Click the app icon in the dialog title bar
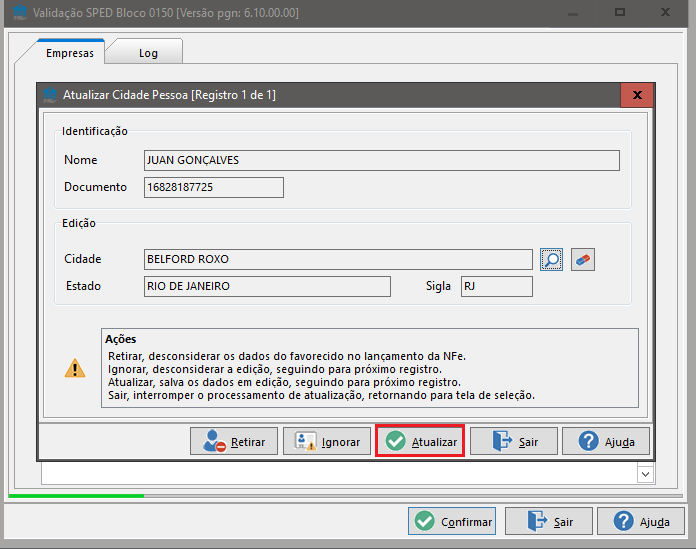The image size is (696, 549). (x=50, y=95)
